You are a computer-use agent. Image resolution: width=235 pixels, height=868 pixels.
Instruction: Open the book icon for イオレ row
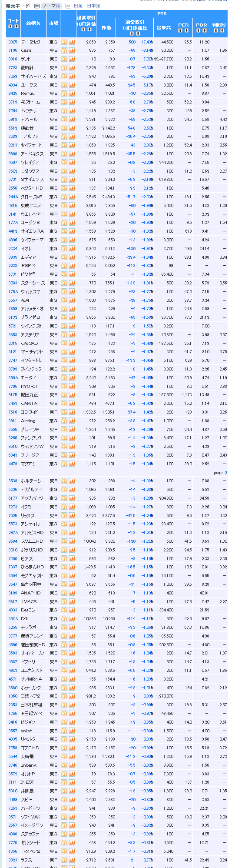tap(64, 249)
